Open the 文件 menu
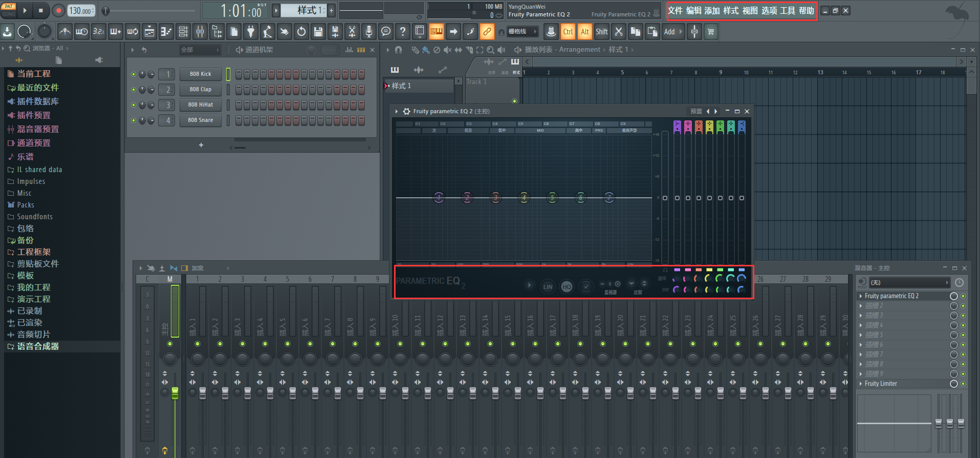 coord(676,11)
